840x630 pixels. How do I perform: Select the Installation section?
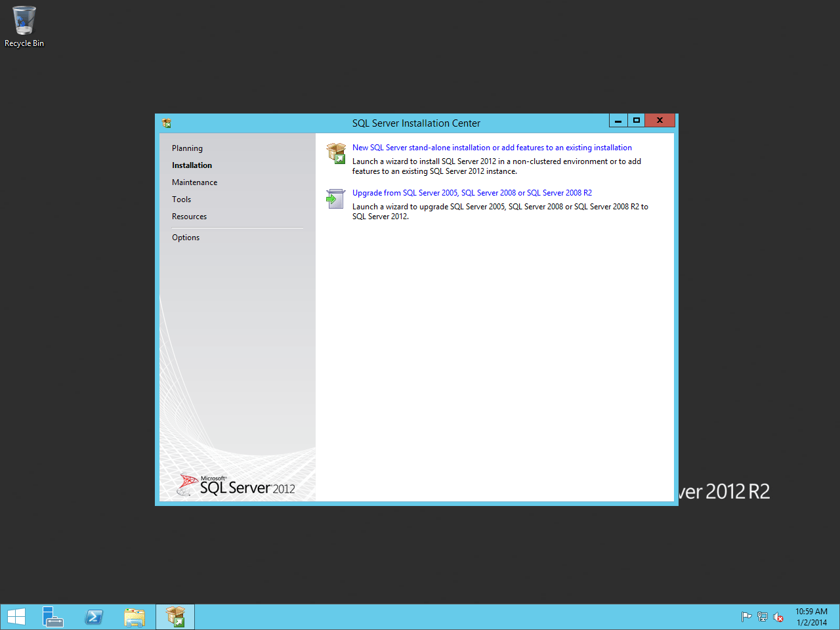coord(192,165)
